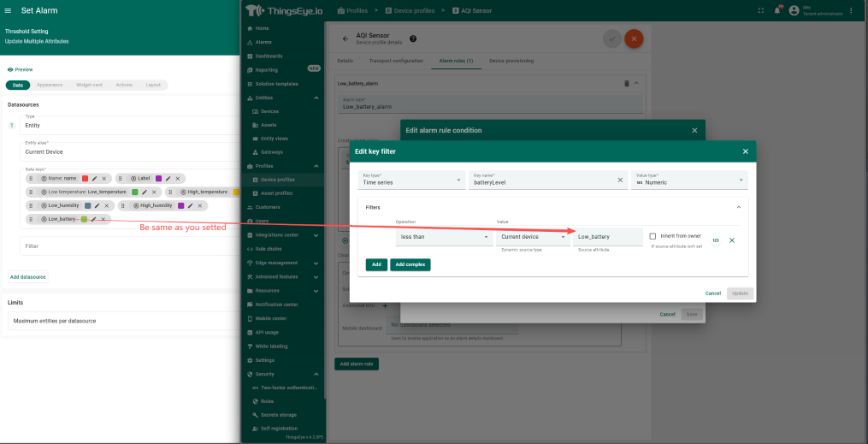Remove the less than filter row
868x444 pixels.
tap(732, 240)
